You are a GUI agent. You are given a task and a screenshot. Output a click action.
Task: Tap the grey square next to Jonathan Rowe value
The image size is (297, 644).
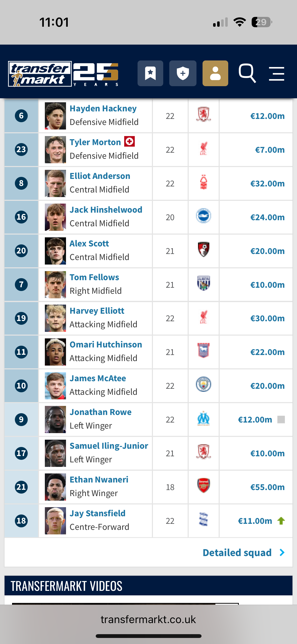click(281, 420)
